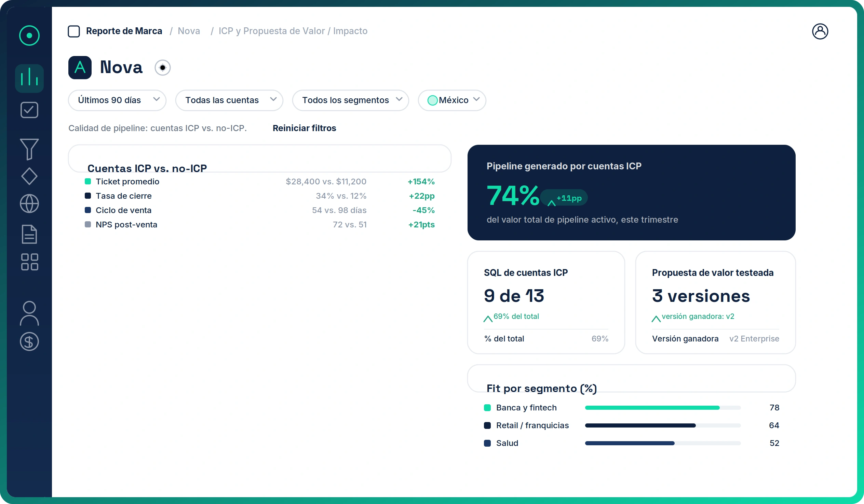Select the '+22pp' delta value
Viewport: 864px width, 504px height.
coord(422,196)
